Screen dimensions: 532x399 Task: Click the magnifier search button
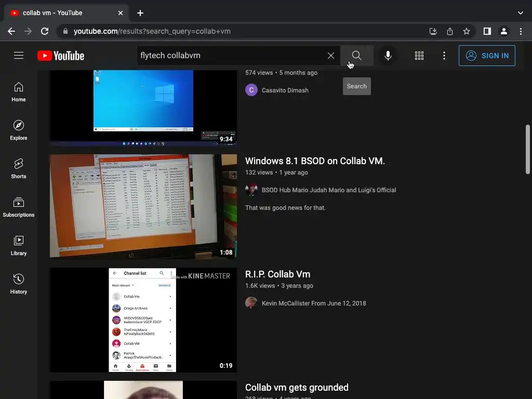(x=356, y=56)
